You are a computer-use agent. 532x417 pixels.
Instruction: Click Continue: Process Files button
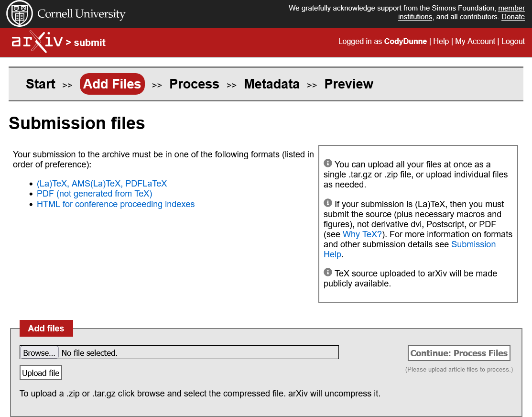tap(459, 353)
